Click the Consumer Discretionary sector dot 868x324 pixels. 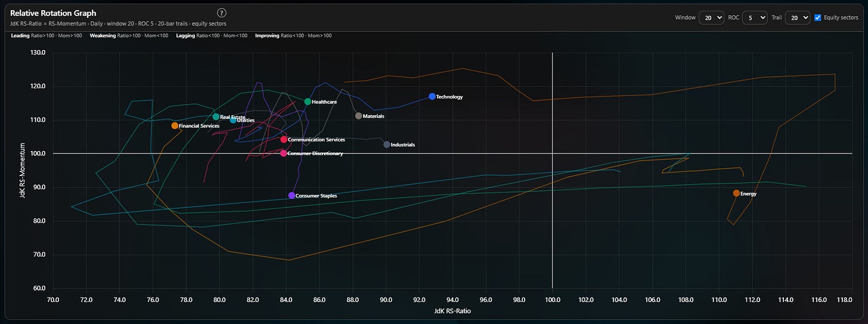click(283, 153)
